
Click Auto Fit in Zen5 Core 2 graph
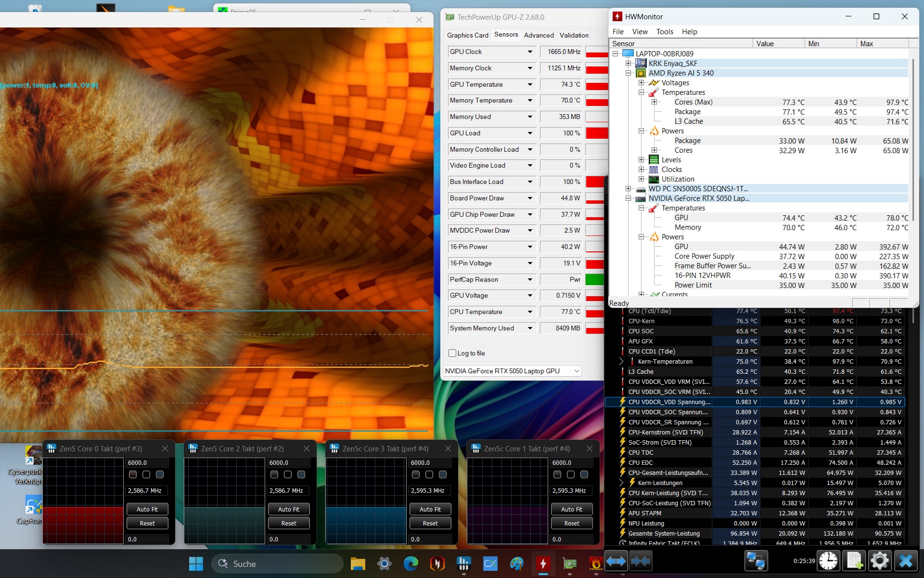(289, 509)
